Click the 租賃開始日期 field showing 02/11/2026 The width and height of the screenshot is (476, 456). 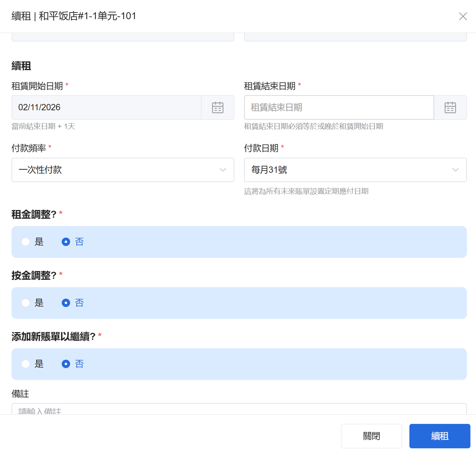106,107
